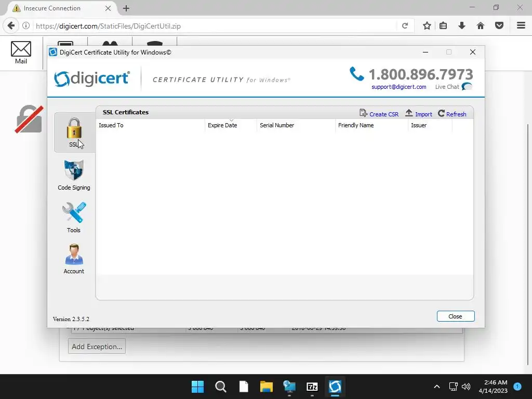
Task: Go to browser home page icon
Action: pos(481,26)
